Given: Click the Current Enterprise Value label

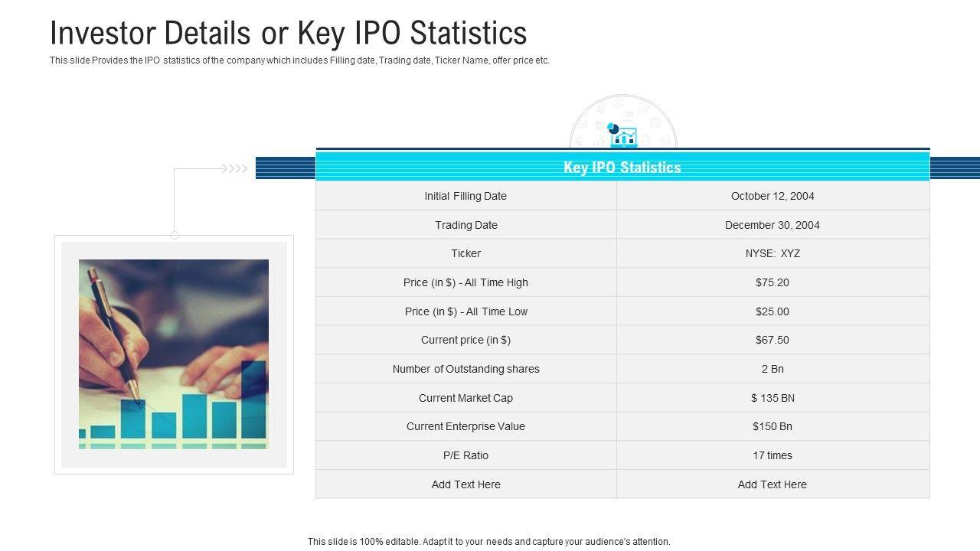Looking at the screenshot, I should pyautogui.click(x=465, y=426).
